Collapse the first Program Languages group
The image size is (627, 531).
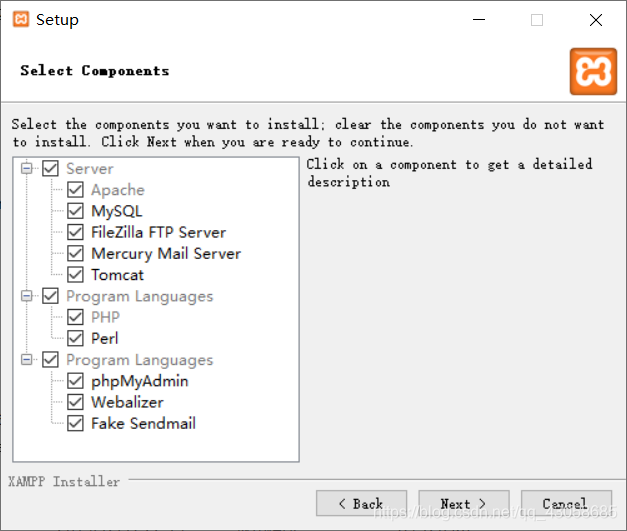(x=27, y=296)
